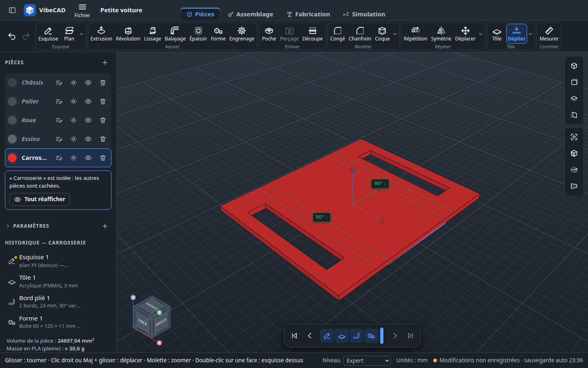Apply a Chanfrein chamfer
Screen dimensions: 588x368
coord(360,34)
